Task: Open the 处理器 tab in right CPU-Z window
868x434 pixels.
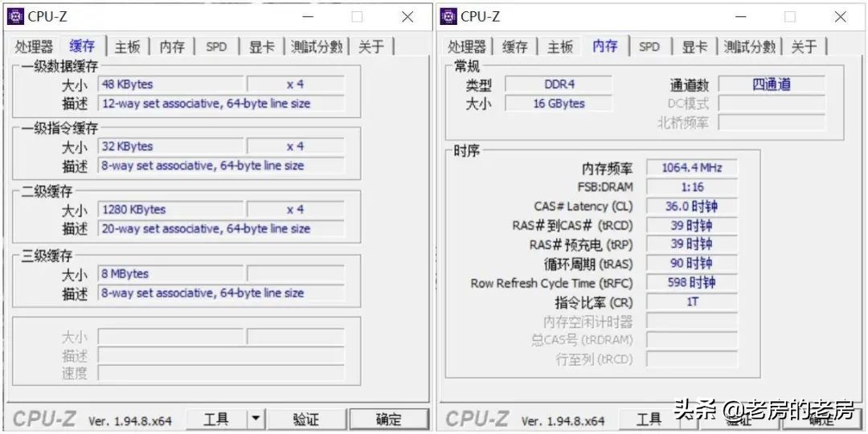Action: tap(467, 47)
